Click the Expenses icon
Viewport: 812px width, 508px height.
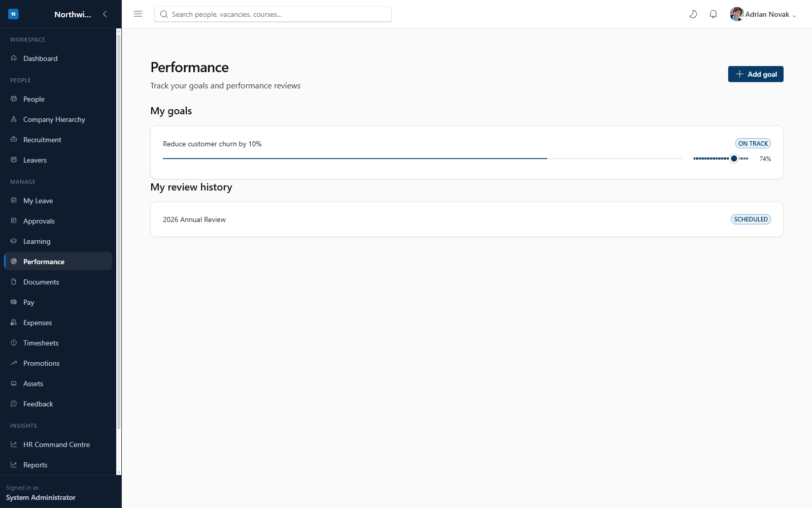(14, 323)
